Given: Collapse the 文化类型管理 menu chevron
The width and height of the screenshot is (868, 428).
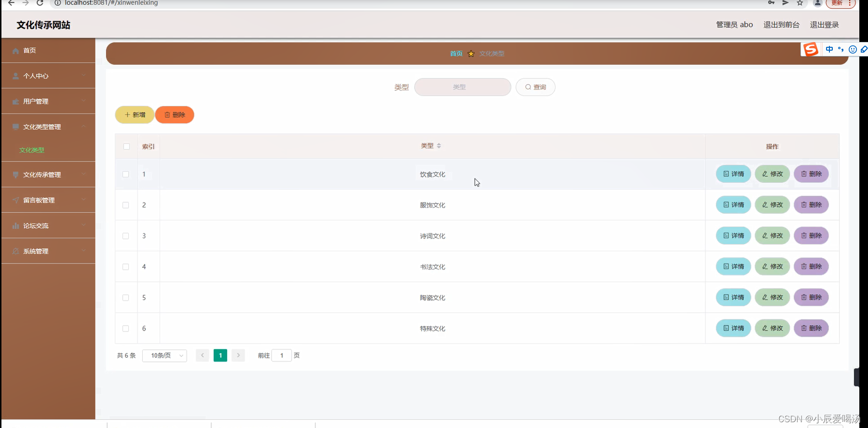Looking at the screenshot, I should coord(84,126).
